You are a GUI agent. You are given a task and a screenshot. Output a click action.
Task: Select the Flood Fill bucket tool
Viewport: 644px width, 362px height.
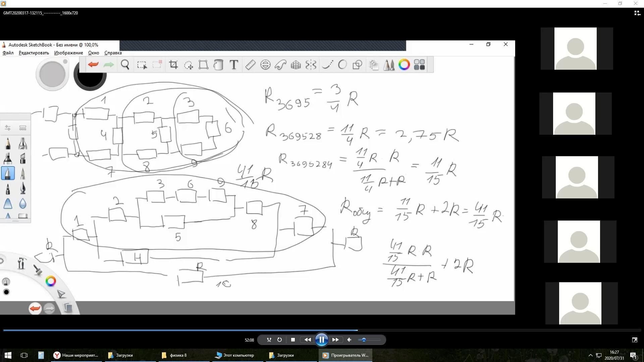pos(218,64)
